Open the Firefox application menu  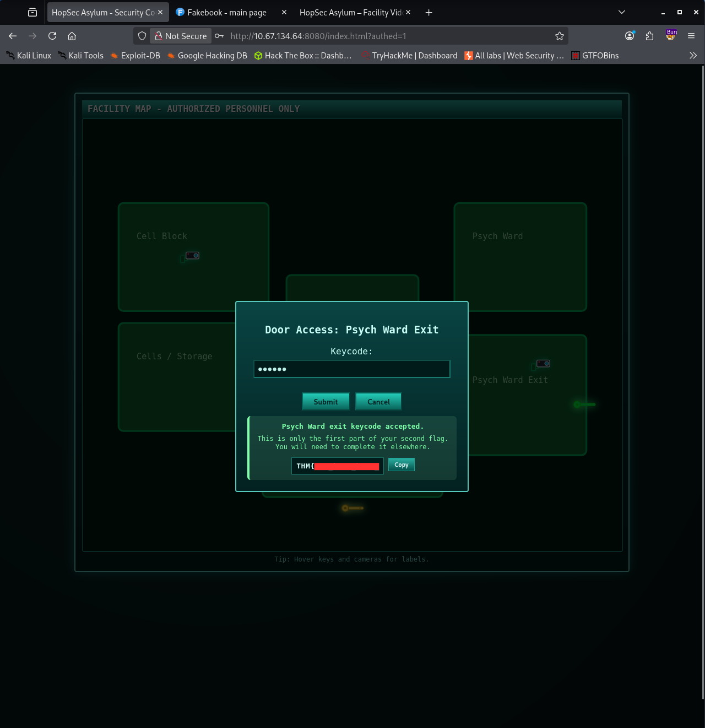pyautogui.click(x=691, y=36)
